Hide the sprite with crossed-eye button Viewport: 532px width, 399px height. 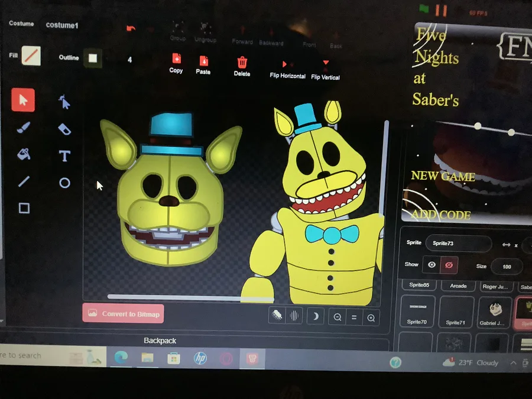(x=449, y=265)
